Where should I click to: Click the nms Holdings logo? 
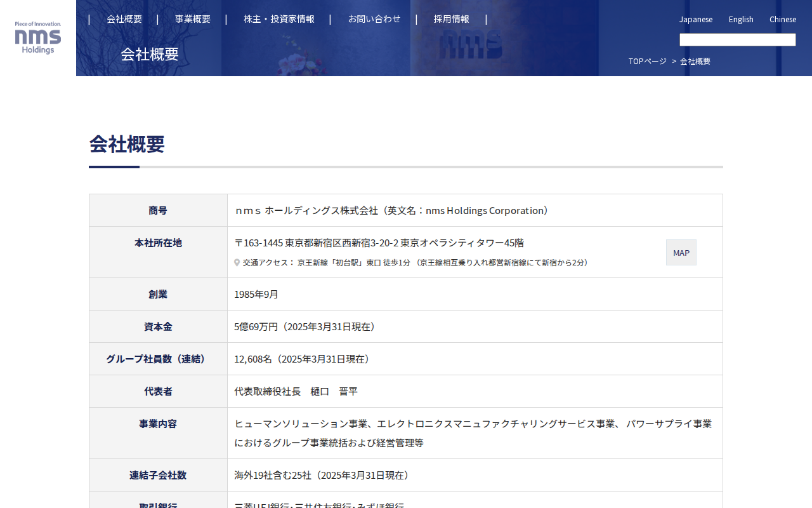coord(38,37)
